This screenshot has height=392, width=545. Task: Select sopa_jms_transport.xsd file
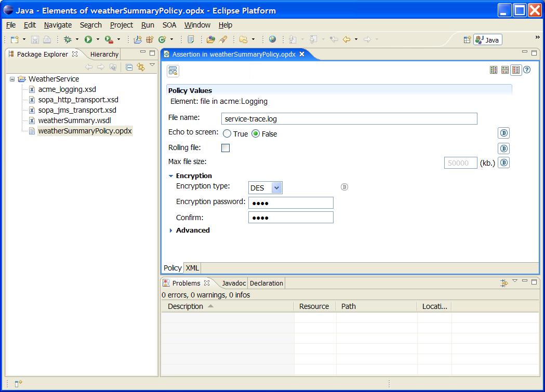click(x=77, y=111)
